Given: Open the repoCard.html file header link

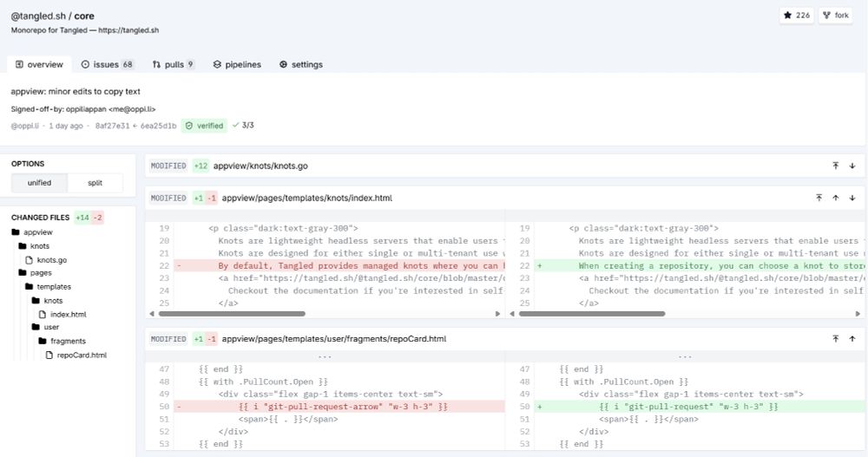Looking at the screenshot, I should click(x=334, y=338).
